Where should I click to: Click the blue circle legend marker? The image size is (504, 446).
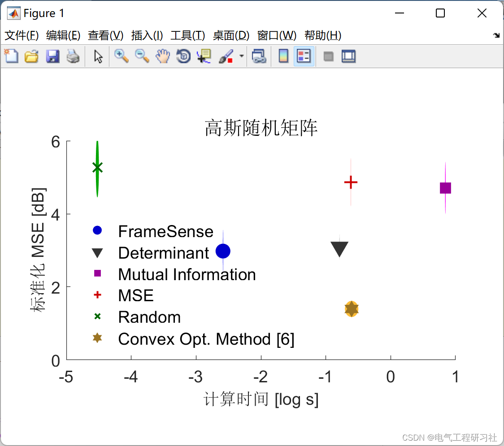97,230
